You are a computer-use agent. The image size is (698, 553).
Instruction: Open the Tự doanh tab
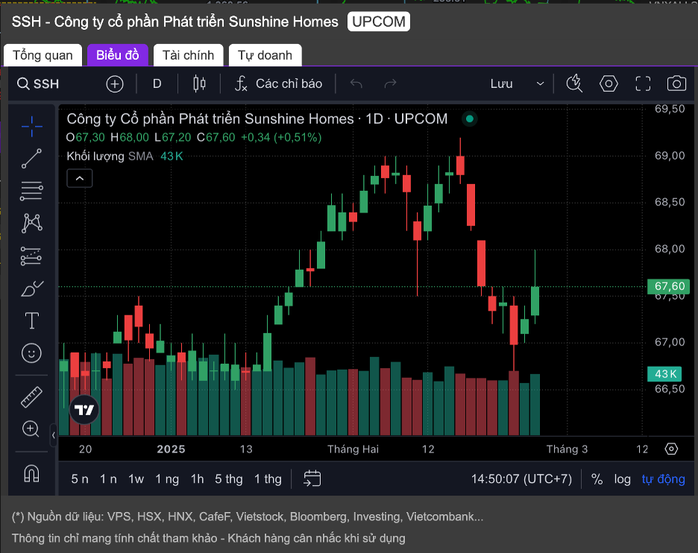[265, 55]
